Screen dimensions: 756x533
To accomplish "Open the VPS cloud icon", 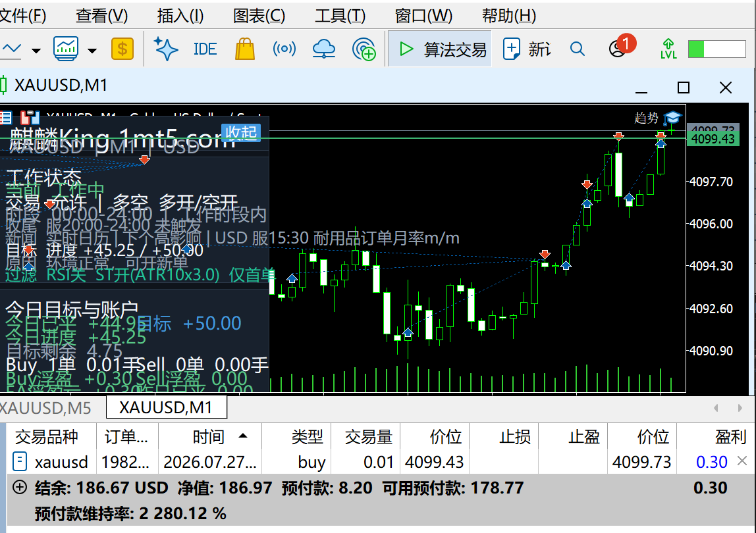I will coord(324,49).
